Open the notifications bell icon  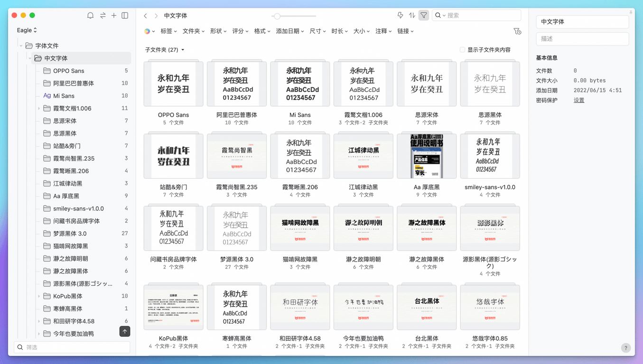90,15
